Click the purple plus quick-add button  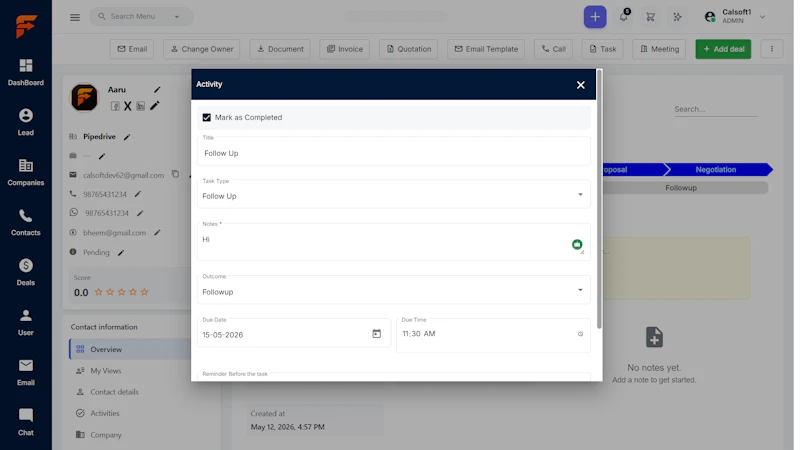[x=595, y=17]
